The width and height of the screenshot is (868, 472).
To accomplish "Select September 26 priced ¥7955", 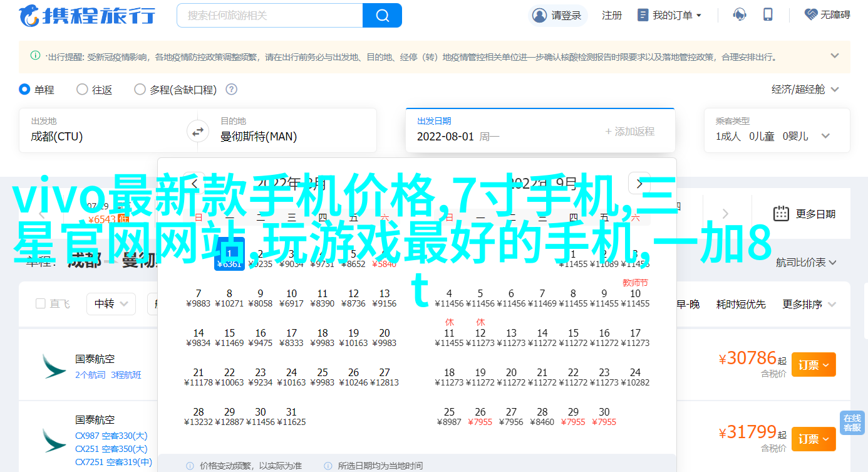I will pos(480,416).
